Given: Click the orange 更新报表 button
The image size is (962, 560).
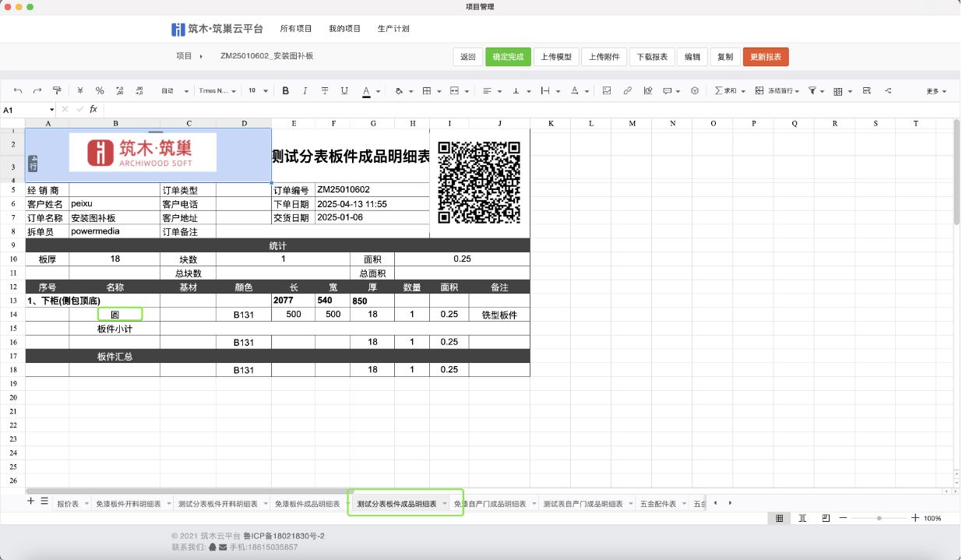Looking at the screenshot, I should click(767, 56).
